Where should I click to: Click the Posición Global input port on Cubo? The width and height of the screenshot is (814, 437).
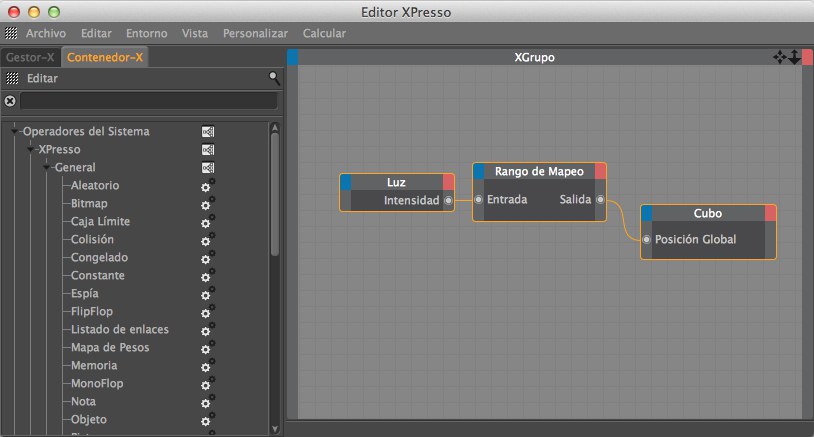[x=647, y=240]
